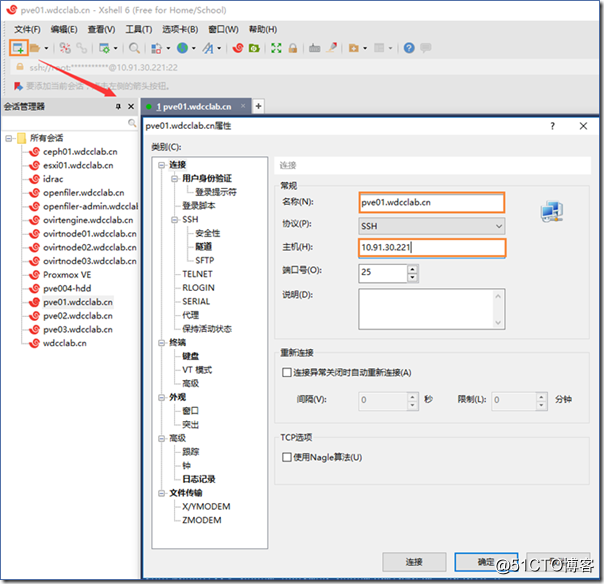The width and height of the screenshot is (604, 584).
Task: Click the keyboard mapping toolbar icon
Action: point(315,48)
